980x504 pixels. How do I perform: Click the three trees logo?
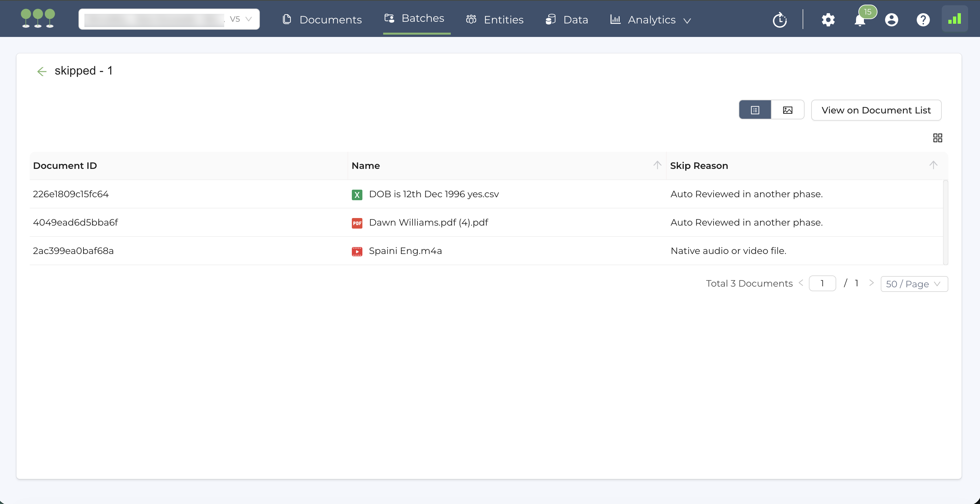pos(38,19)
